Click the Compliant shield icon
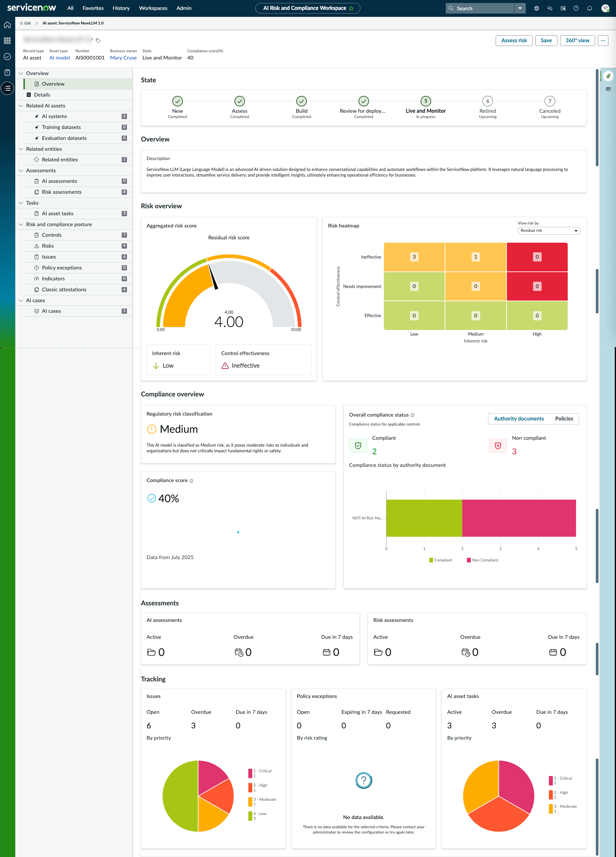 [x=358, y=445]
